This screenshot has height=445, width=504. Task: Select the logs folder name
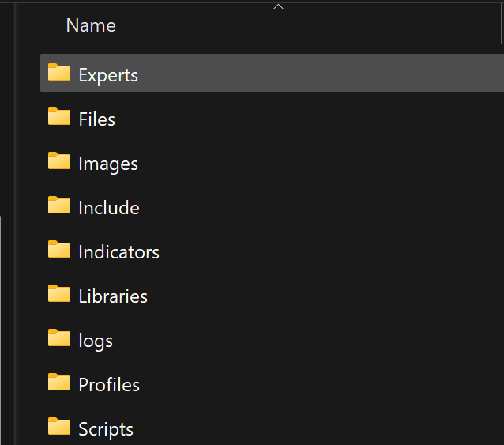(96, 341)
